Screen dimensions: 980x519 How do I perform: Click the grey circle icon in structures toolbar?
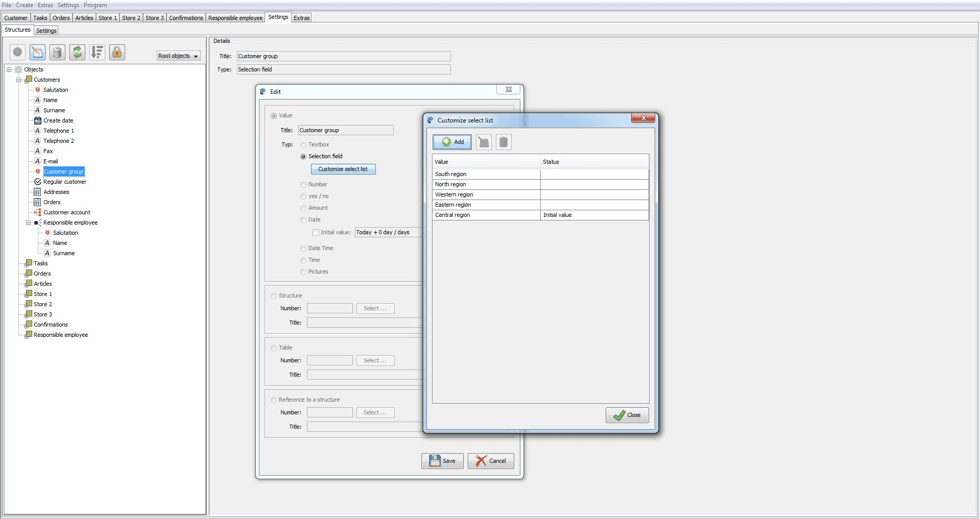(x=17, y=52)
